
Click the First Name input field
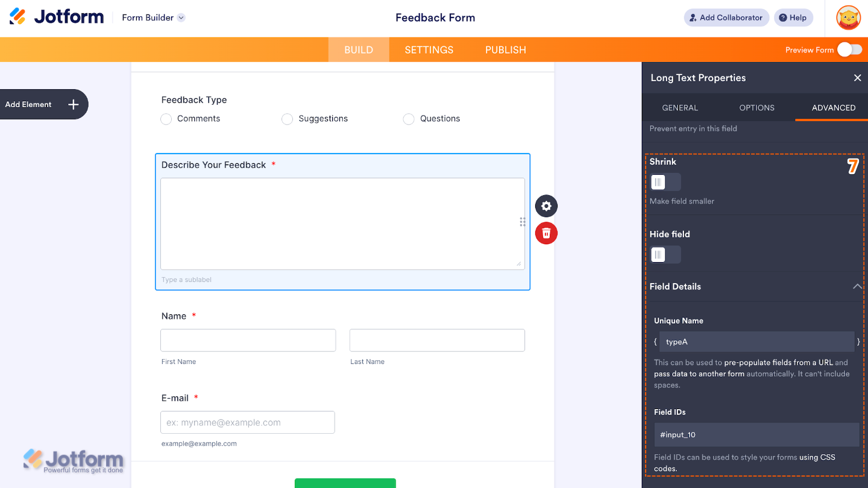(248, 340)
